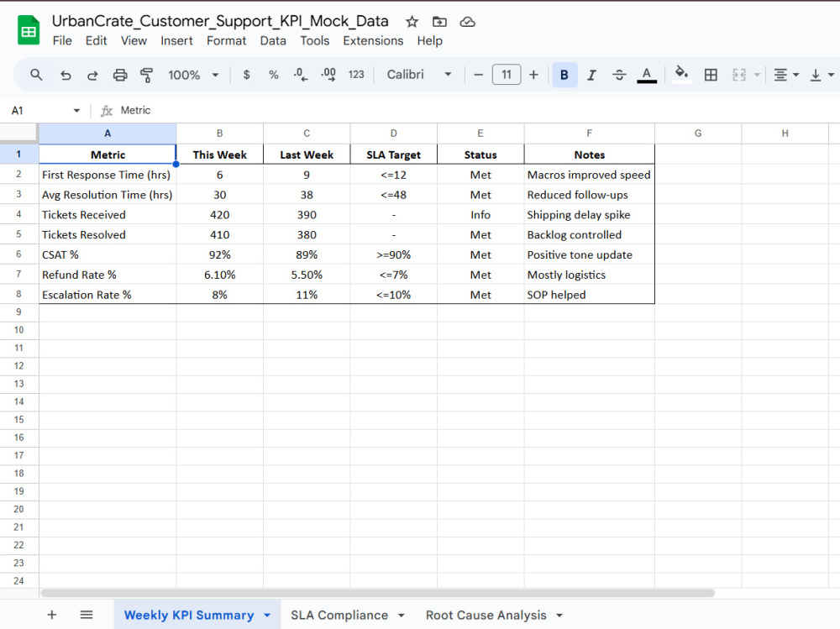Expand merge cells options arrow

(757, 75)
